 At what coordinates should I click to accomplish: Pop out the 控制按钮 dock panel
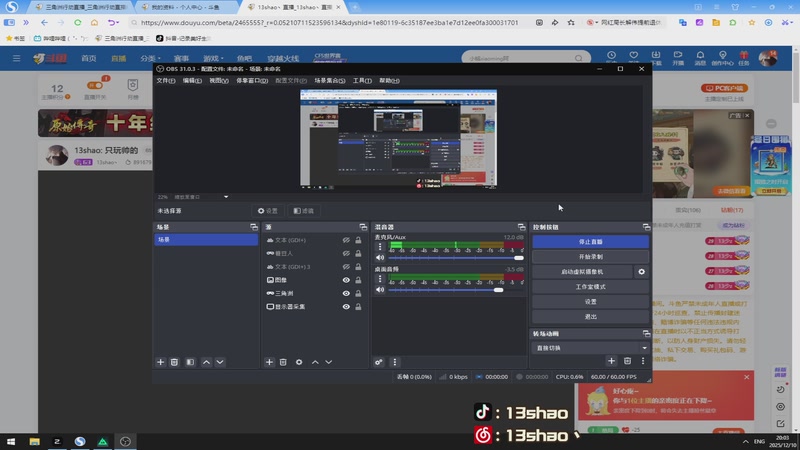point(646,227)
